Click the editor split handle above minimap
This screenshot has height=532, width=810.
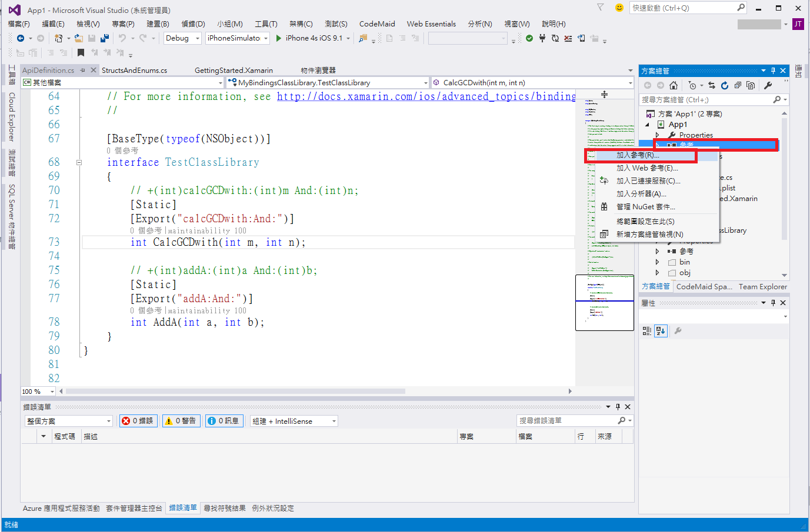604,94
